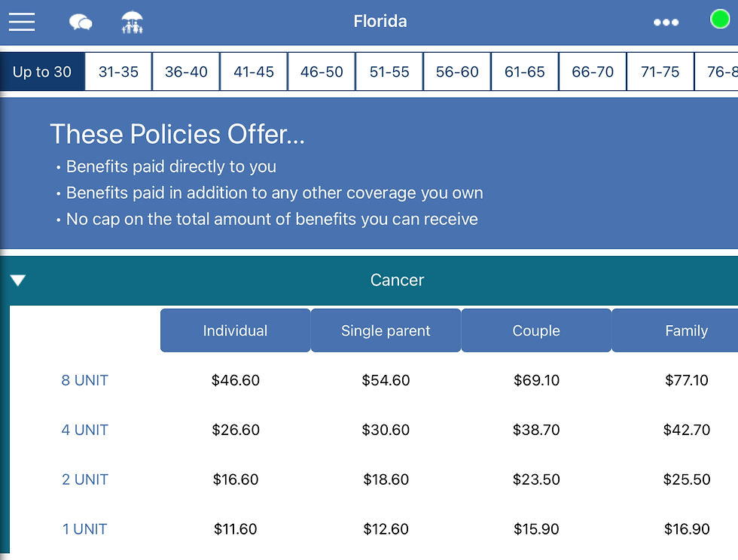This screenshot has width=738, height=560.
Task: Select the 1 UNIT row label
Action: pyautogui.click(x=84, y=529)
